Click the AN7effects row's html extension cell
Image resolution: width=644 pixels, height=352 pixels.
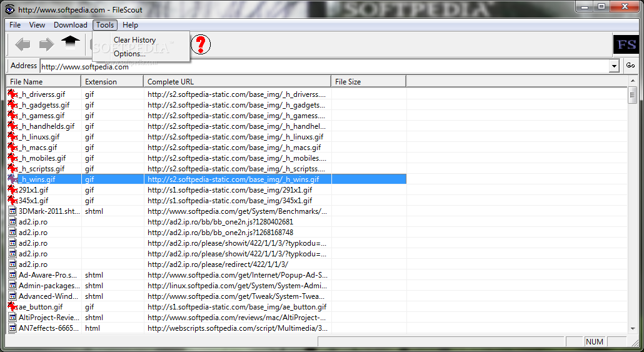[x=93, y=328]
